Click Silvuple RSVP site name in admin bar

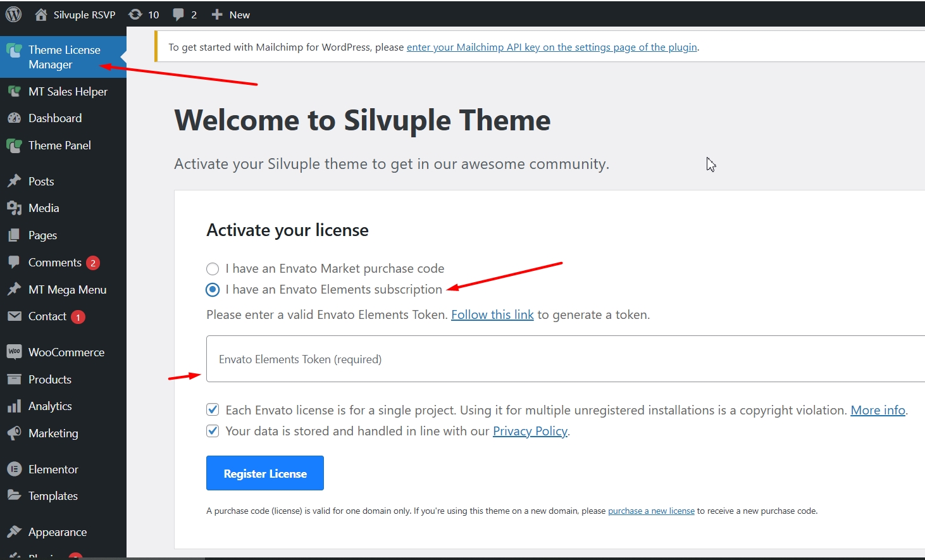tap(84, 15)
